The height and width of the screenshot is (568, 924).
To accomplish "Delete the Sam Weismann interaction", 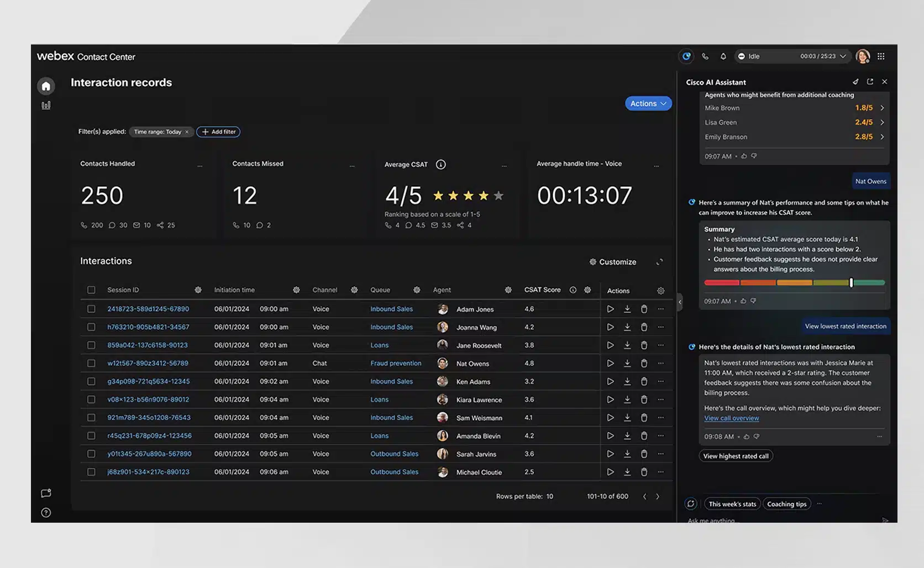I will (x=644, y=418).
